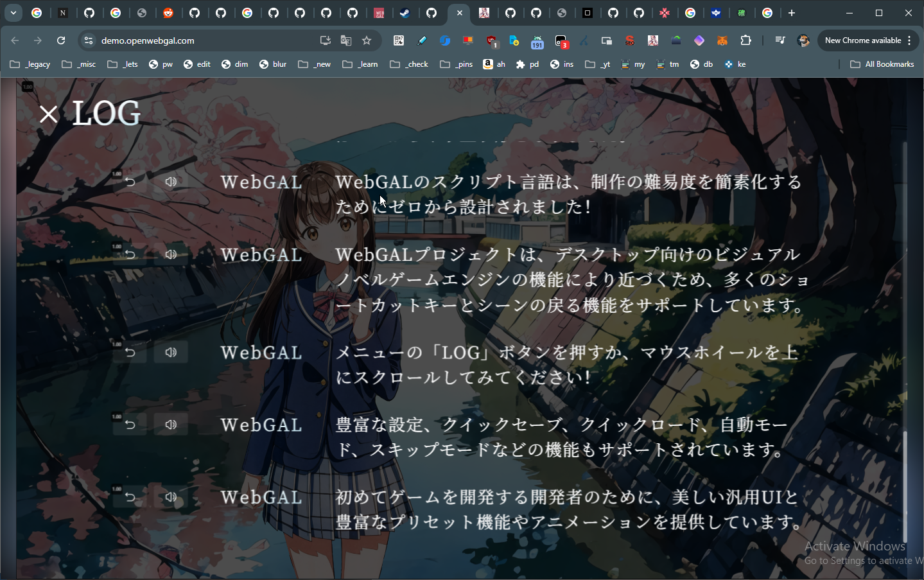Expand the _yt bookmarks folder
This screenshot has height=580, width=924.
click(x=598, y=64)
